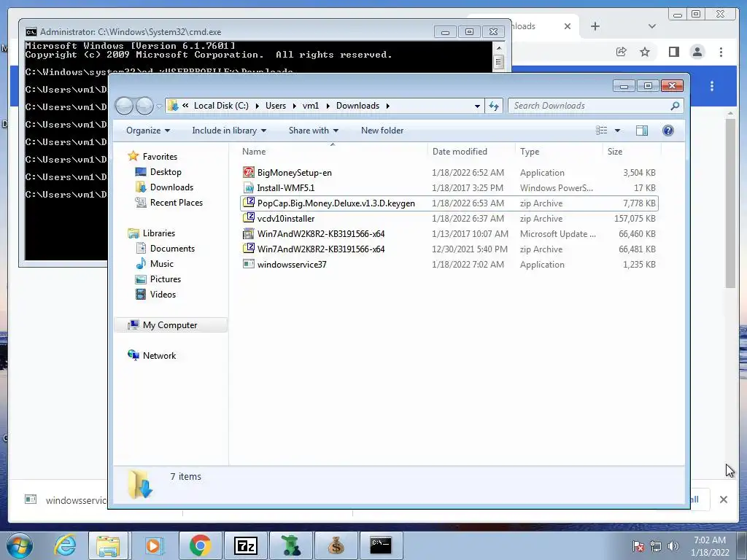Open address bar history dropdown
747x560 pixels.
point(477,106)
